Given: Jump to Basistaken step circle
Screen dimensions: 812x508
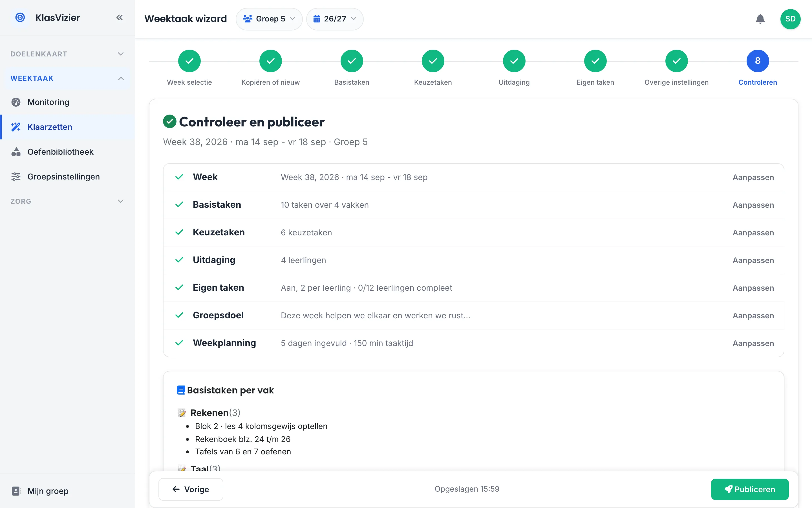Looking at the screenshot, I should (x=352, y=61).
